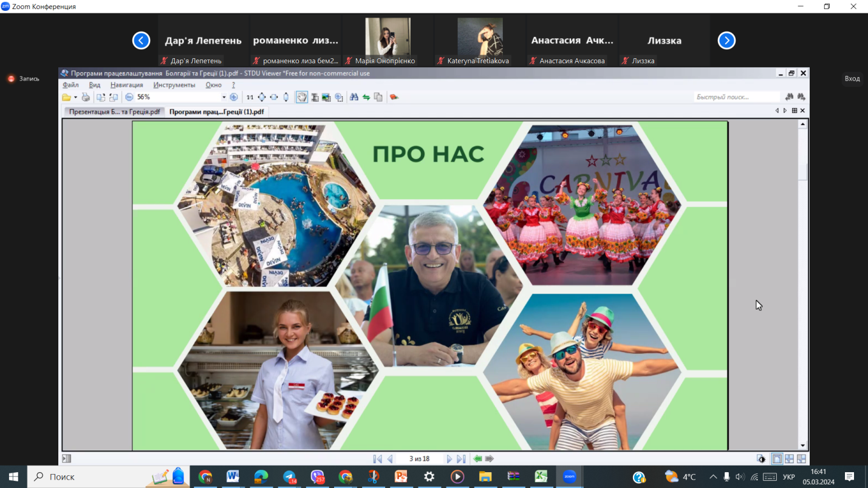Set actual size with 1:1 icon
This screenshot has width=868, height=488.
[250, 97]
